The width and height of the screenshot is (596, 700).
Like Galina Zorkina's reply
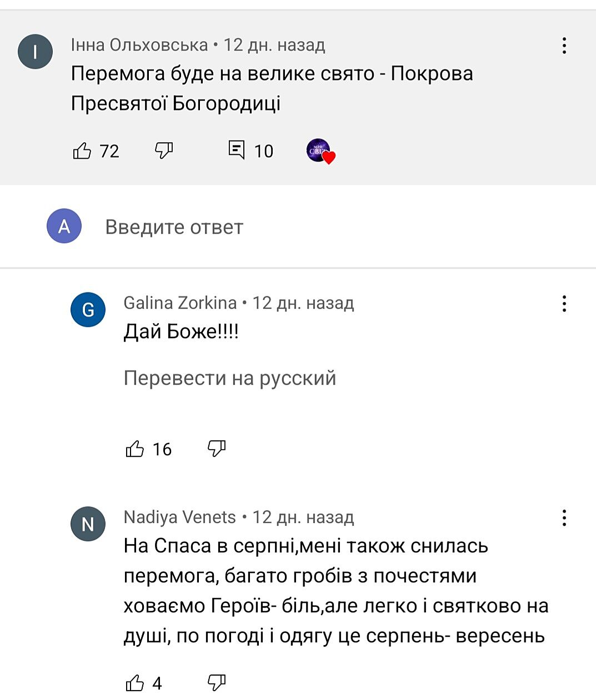[135, 449]
